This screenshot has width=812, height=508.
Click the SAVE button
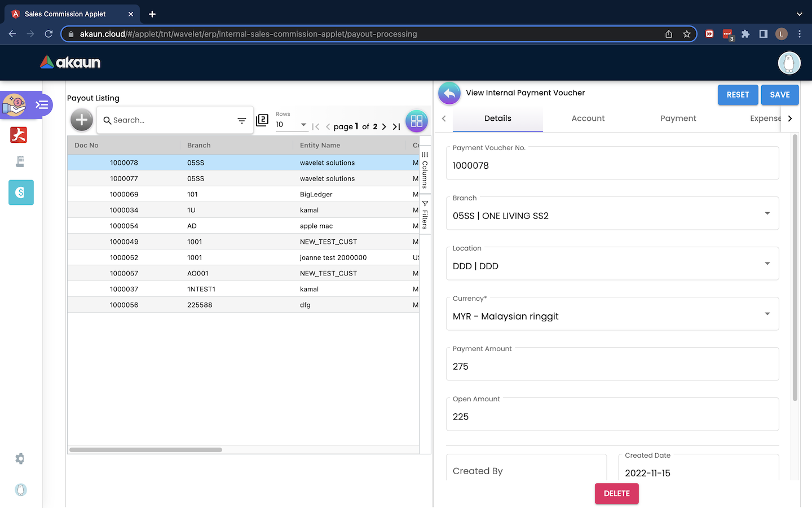tap(779, 95)
